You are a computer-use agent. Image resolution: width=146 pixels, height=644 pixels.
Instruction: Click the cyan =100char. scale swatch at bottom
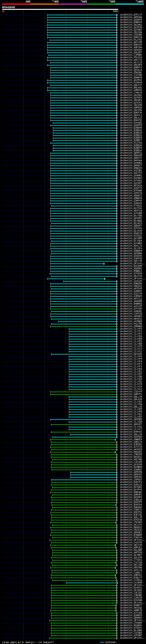click(x=102, y=642)
